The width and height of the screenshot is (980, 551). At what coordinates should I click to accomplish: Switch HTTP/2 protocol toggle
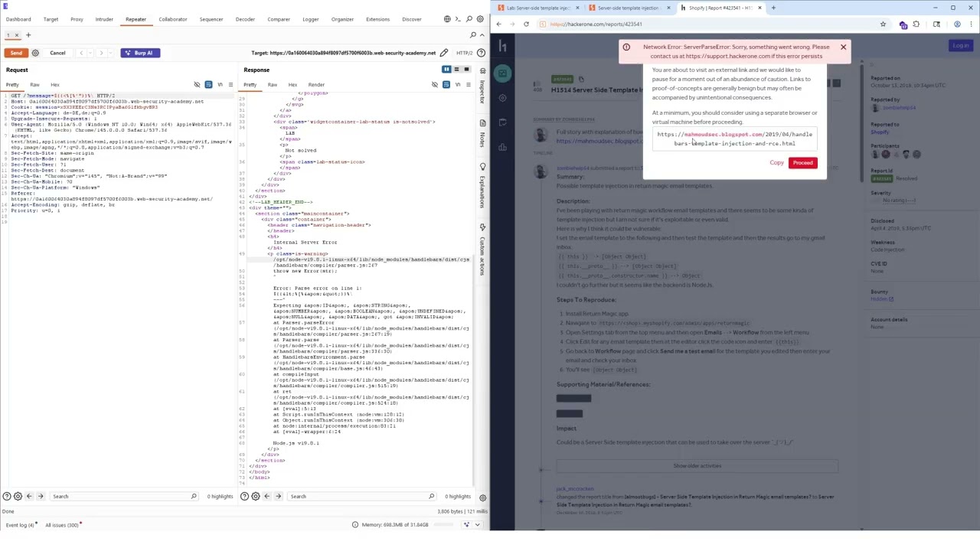(x=464, y=53)
